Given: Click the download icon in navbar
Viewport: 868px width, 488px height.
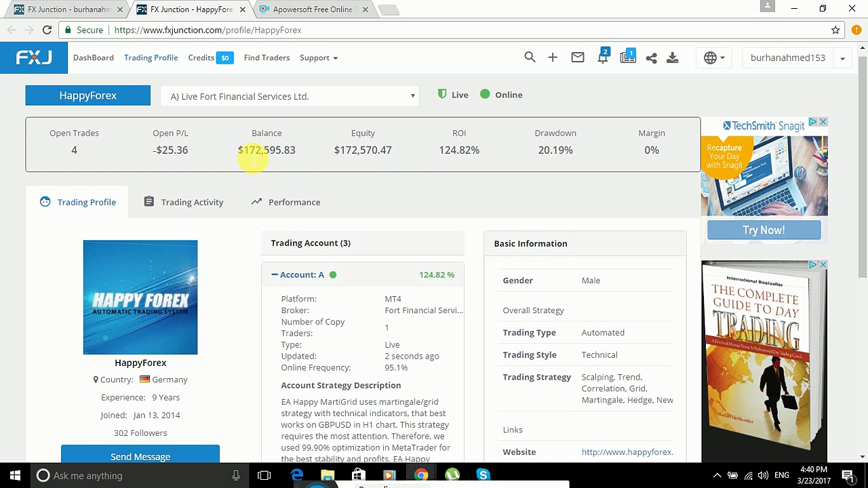Looking at the screenshot, I should (673, 58).
